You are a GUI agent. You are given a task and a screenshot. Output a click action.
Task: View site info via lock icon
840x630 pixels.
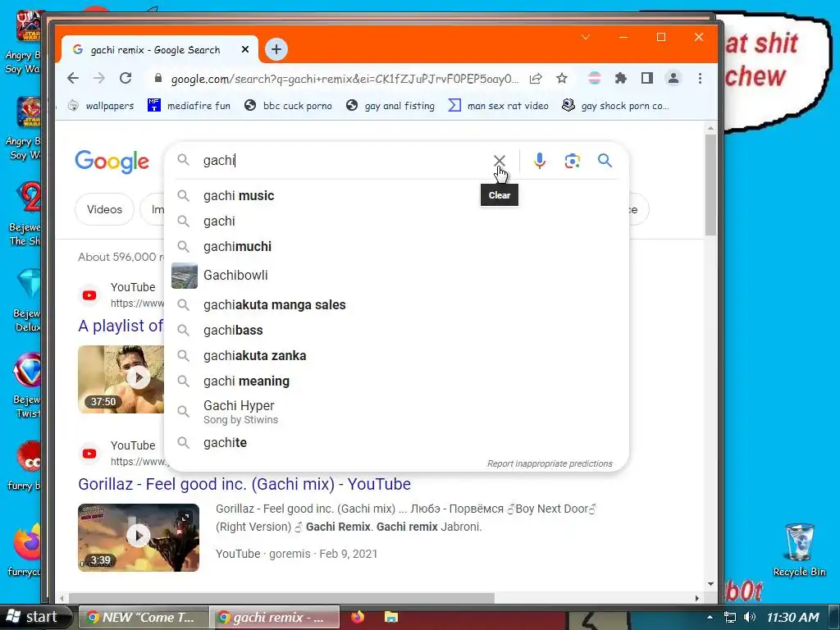[x=158, y=78]
